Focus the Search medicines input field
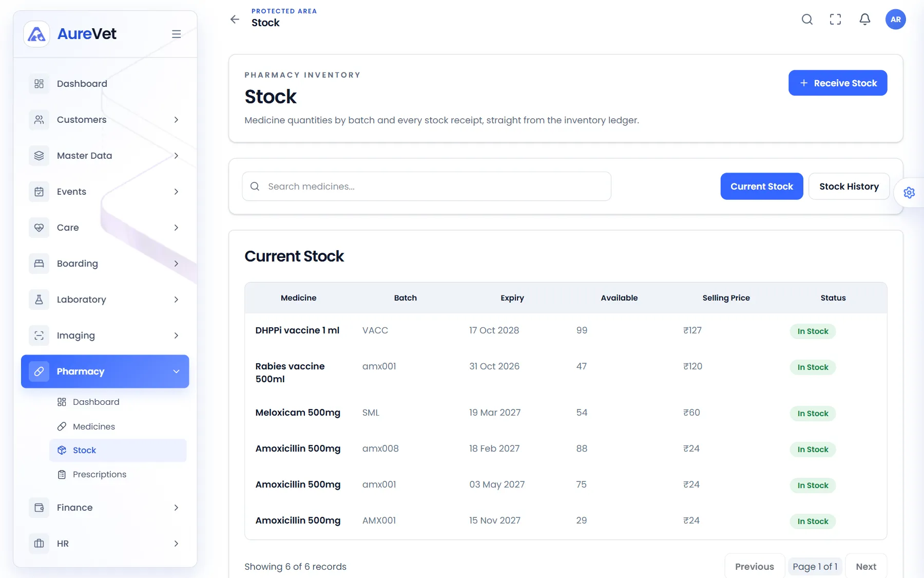Screen dimensions: 924x578 click(427, 187)
